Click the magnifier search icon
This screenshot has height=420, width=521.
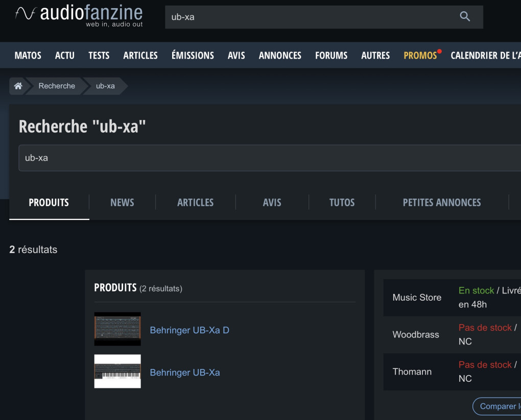464,16
